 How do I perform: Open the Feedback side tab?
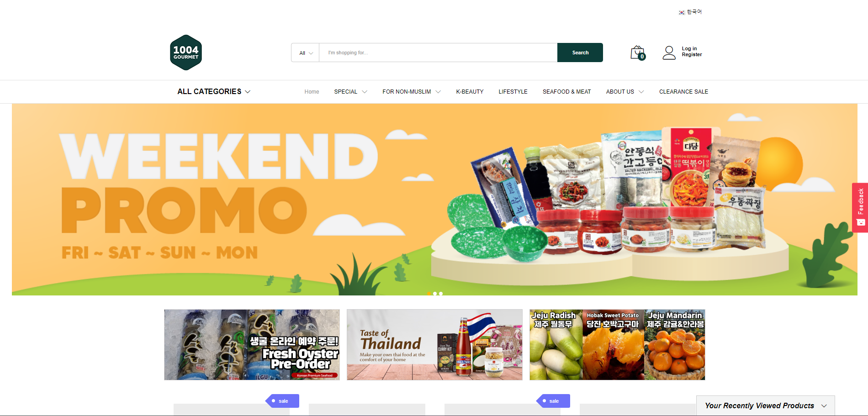pos(860,208)
